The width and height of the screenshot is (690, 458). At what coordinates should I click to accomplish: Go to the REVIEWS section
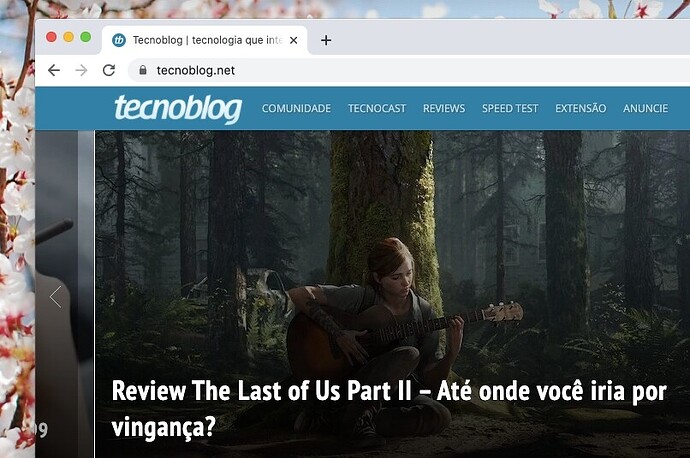[444, 108]
